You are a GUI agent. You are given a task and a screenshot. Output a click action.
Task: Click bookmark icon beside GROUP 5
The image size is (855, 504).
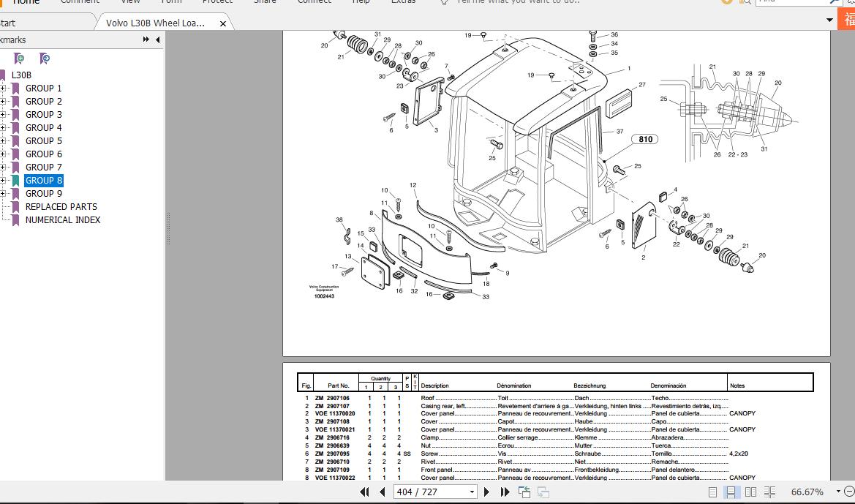coord(15,140)
